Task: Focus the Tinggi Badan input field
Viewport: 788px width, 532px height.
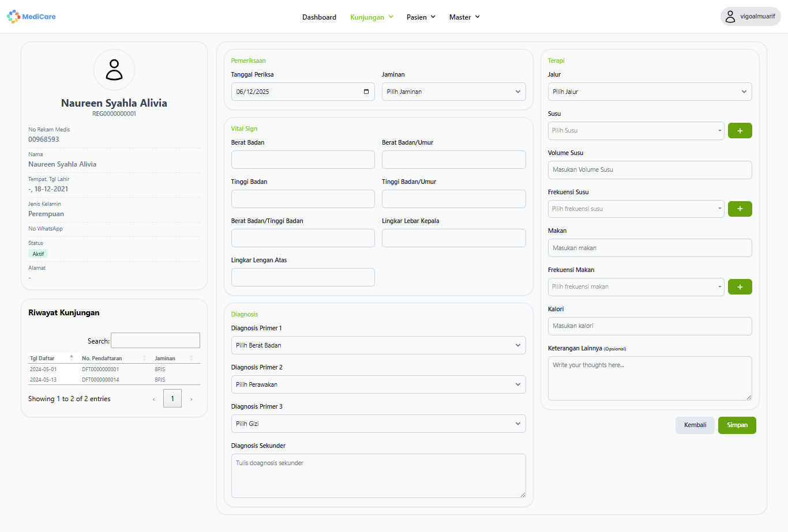Action: (x=303, y=199)
